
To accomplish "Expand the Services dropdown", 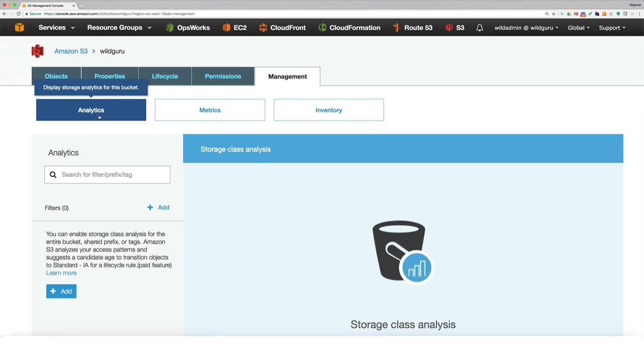I will click(57, 28).
